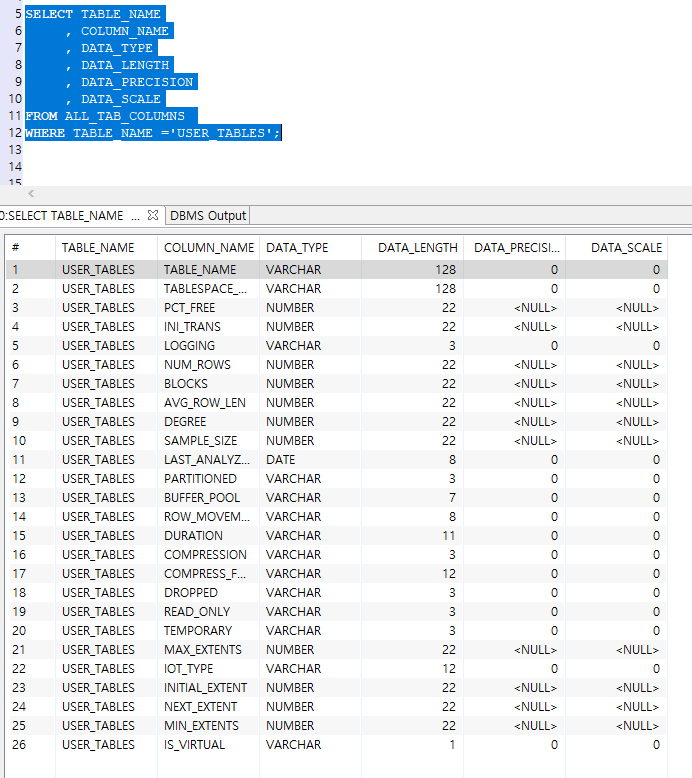The image size is (692, 778).
Task: Close the SELECT TABLE_NAME result tab
Action: click(153, 215)
